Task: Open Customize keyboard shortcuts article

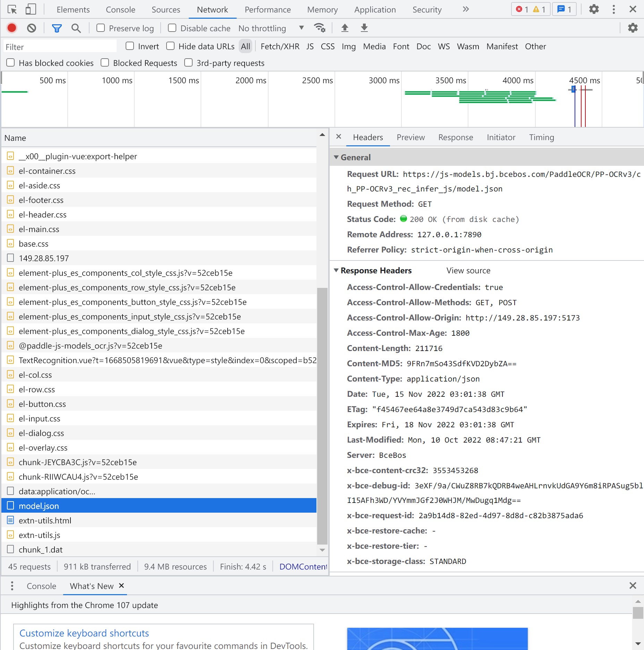Action: (84, 633)
